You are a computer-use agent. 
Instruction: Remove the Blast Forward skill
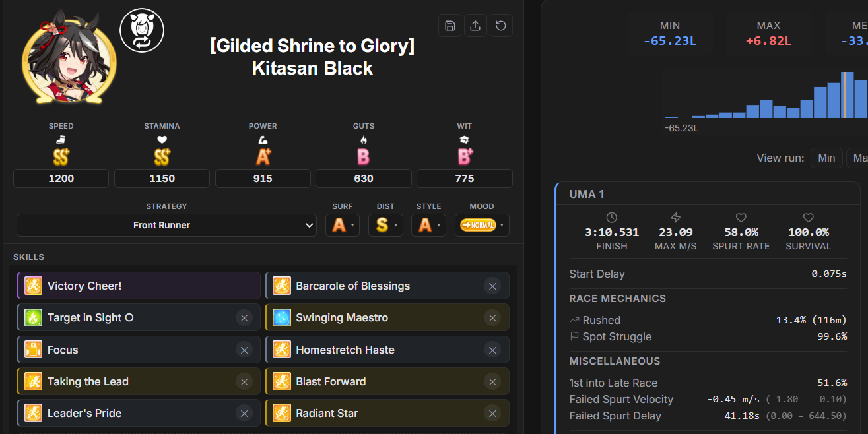click(x=492, y=381)
